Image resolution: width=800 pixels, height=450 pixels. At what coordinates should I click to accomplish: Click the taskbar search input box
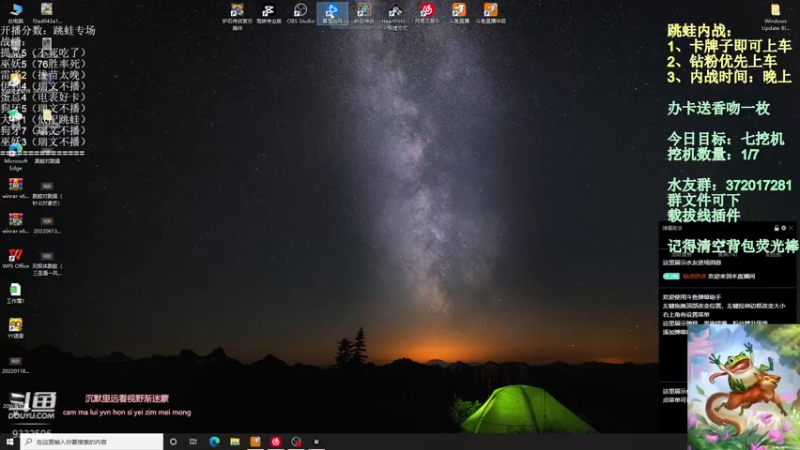point(92,441)
